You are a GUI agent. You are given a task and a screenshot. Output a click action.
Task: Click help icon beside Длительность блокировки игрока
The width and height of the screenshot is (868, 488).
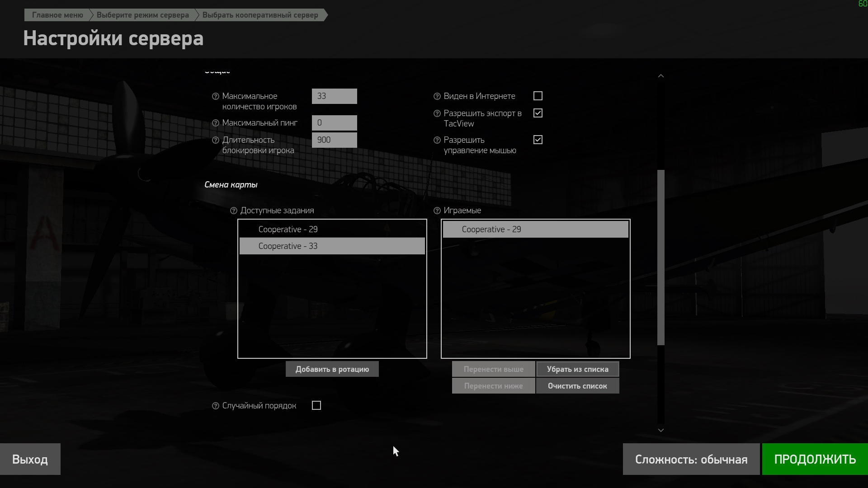[216, 140]
